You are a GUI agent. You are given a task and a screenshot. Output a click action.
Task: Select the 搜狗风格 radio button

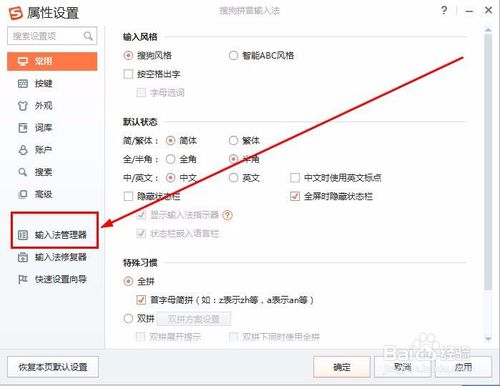tap(128, 55)
